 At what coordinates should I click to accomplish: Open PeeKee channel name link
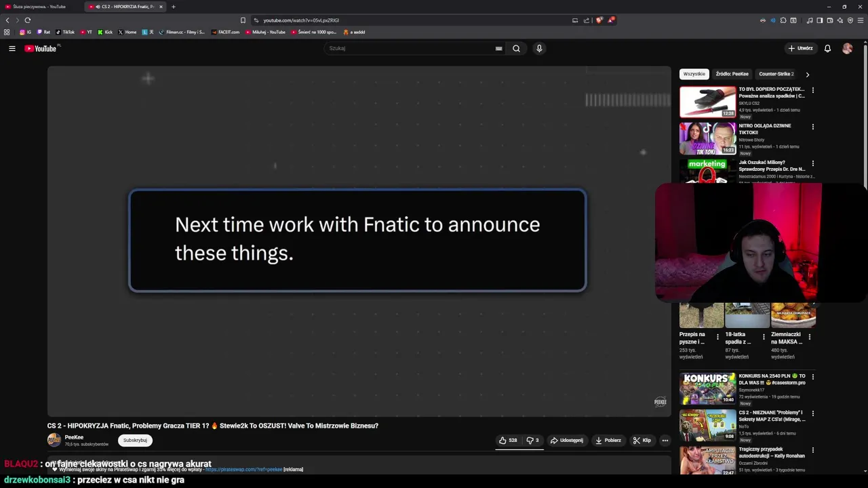[x=74, y=437]
